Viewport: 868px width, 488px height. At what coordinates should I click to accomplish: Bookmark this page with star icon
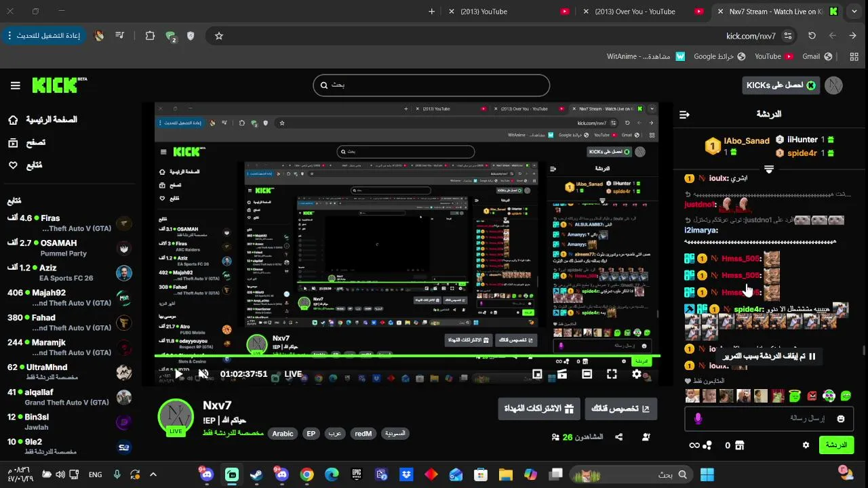(x=218, y=36)
